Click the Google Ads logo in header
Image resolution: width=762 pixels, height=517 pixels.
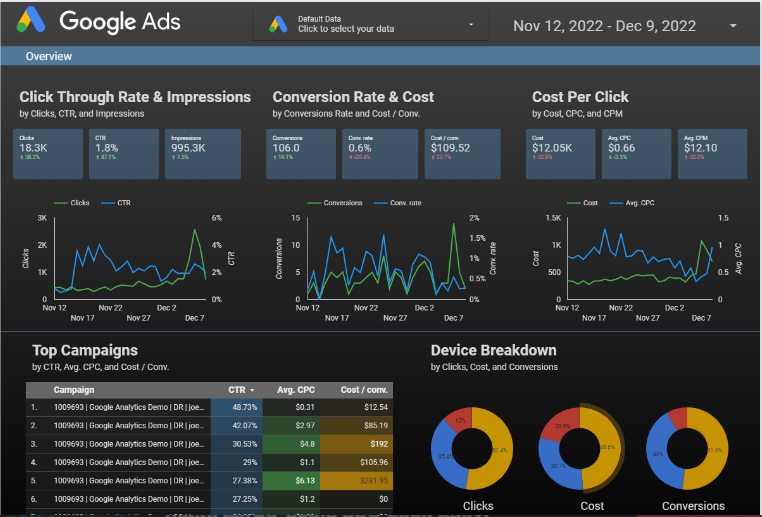(x=31, y=20)
